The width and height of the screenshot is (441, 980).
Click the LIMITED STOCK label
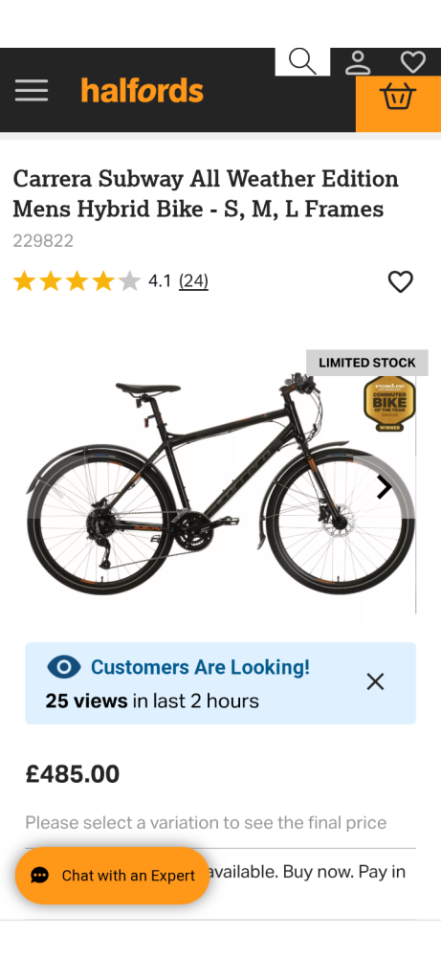tap(366, 363)
